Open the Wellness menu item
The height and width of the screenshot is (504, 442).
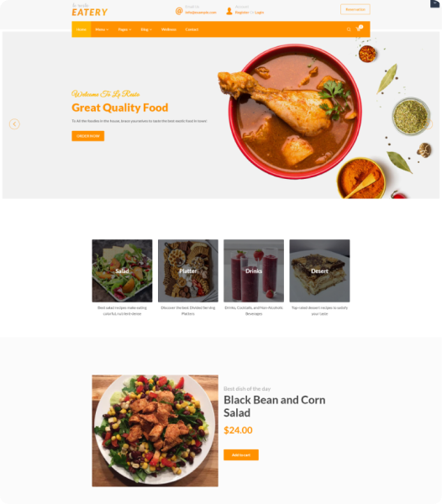coord(169,29)
